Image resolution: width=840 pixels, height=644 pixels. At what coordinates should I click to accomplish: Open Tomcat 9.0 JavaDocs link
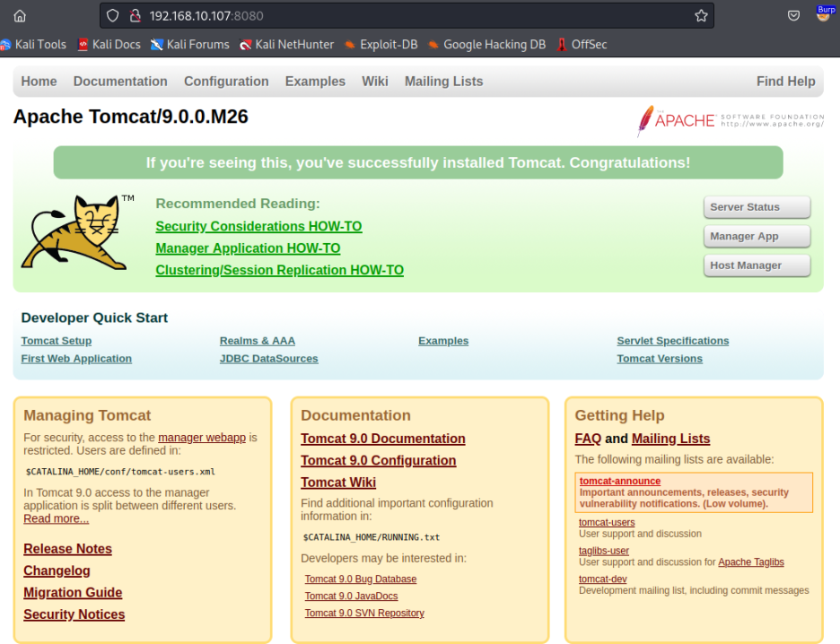point(352,596)
